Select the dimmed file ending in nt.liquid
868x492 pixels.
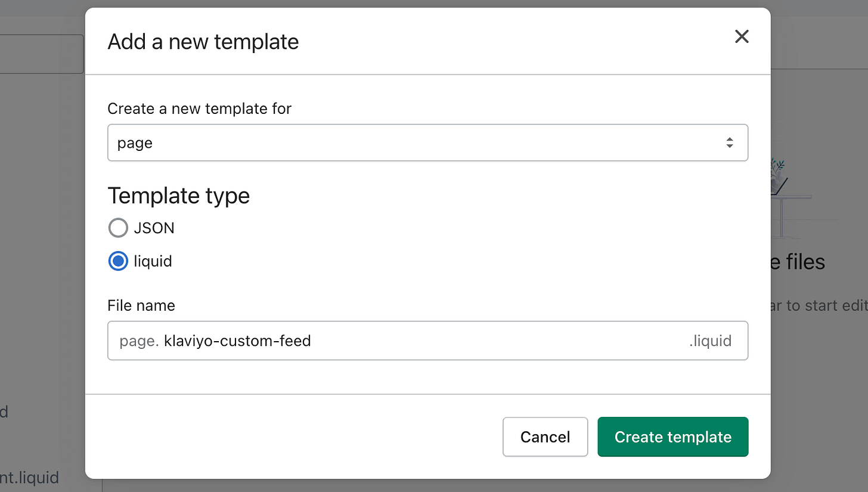[29, 478]
